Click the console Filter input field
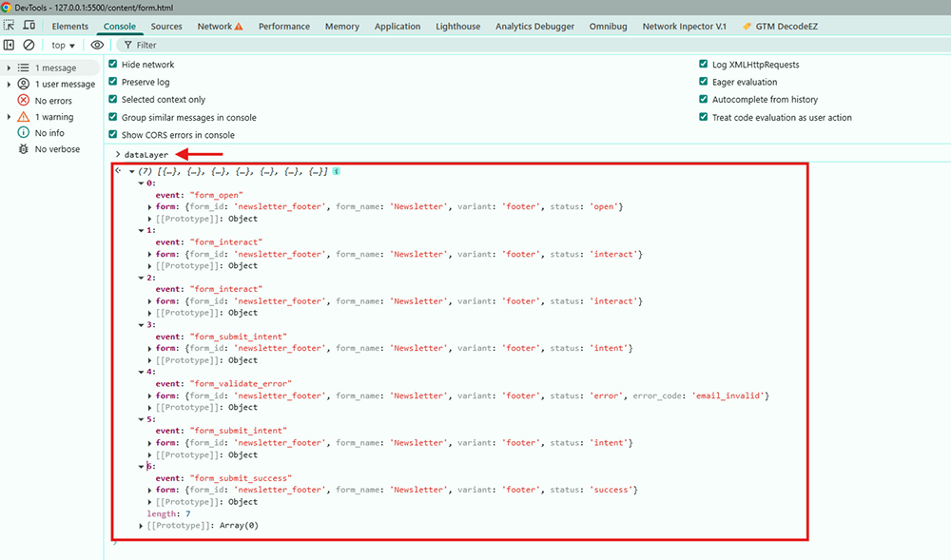The height and width of the screenshot is (560, 951). tap(534, 45)
